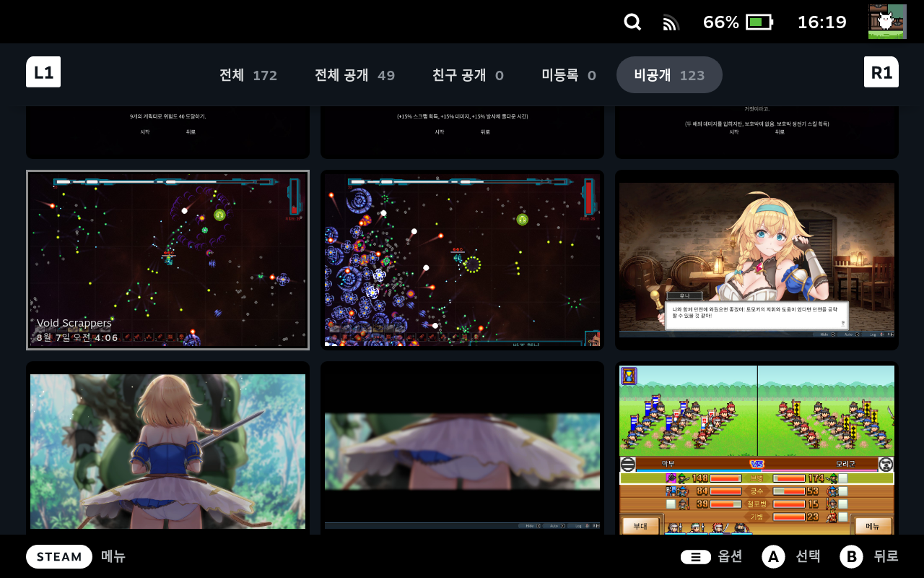Image resolution: width=924 pixels, height=578 pixels.
Task: Switch tabs with the L1 bumper button
Action: [43, 72]
